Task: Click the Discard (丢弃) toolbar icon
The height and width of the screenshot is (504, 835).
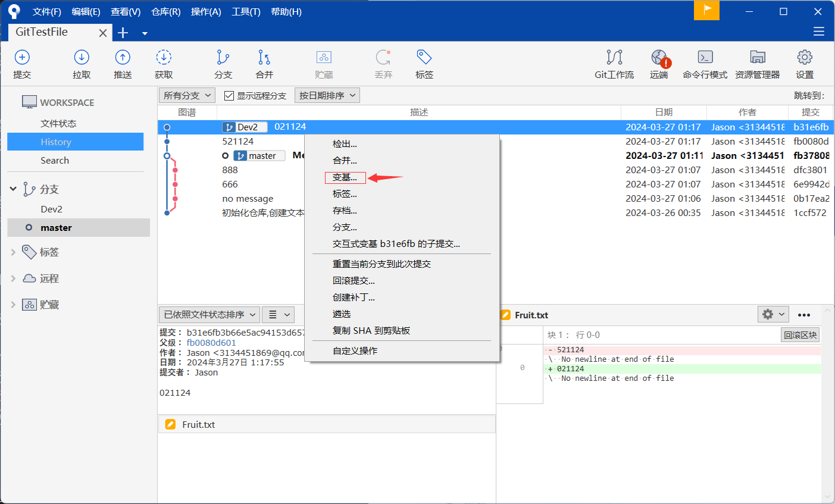Action: (383, 57)
